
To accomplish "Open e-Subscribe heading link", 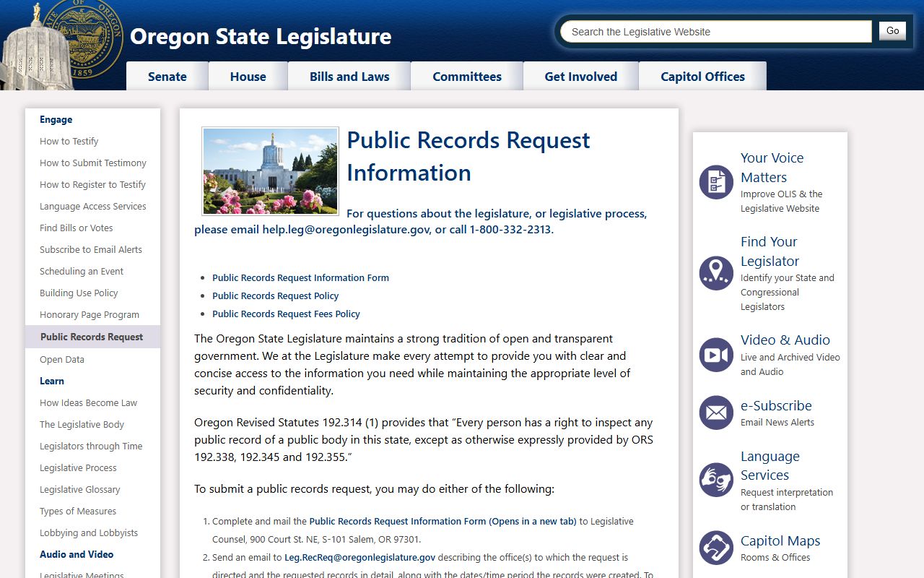I will (776, 405).
